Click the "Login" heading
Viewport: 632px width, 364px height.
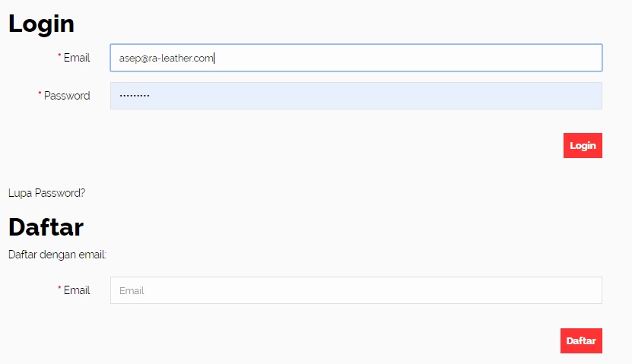coord(42,24)
